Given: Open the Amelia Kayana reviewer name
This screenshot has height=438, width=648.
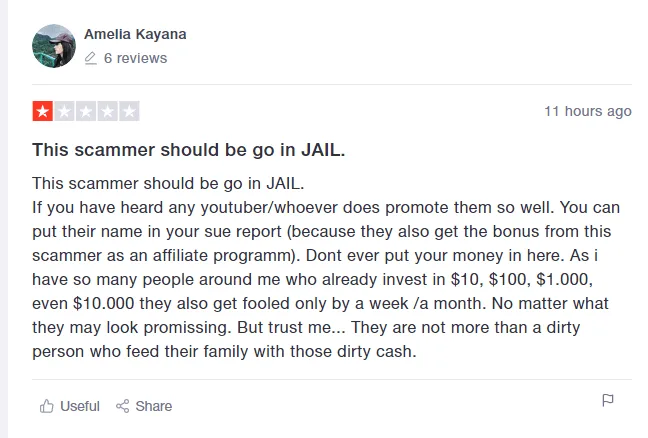Looking at the screenshot, I should tap(135, 34).
